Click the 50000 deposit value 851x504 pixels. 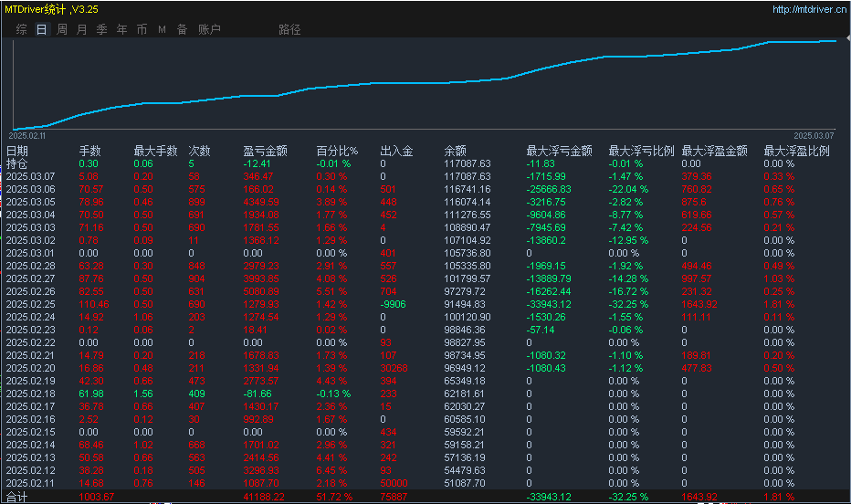394,483
